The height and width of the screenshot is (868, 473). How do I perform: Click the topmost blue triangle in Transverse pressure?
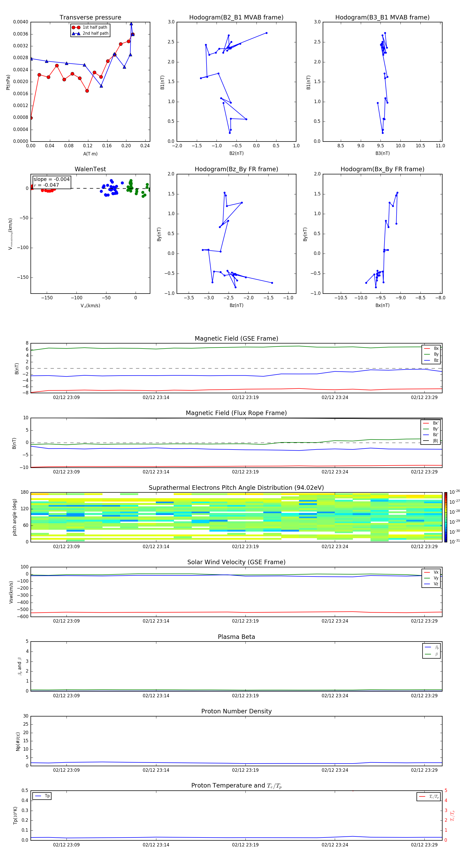(x=131, y=24)
